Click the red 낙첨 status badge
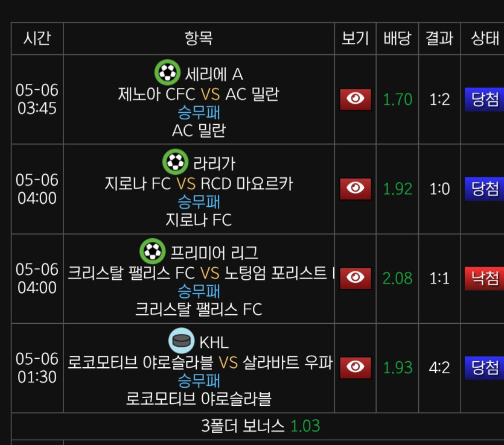Viewport: 504px width, 445px height. [x=484, y=278]
